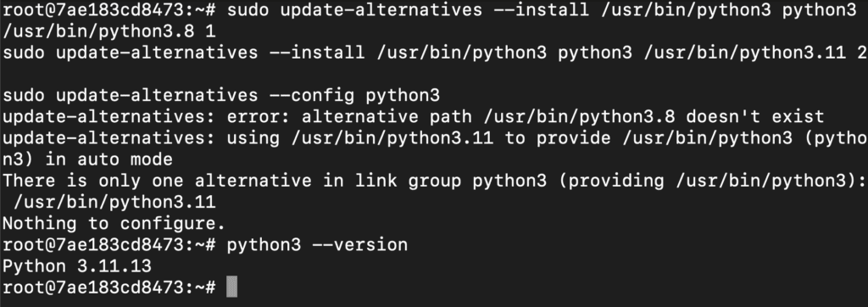
Task: Click the prompt before 'python3 --version'
Action: (109, 245)
